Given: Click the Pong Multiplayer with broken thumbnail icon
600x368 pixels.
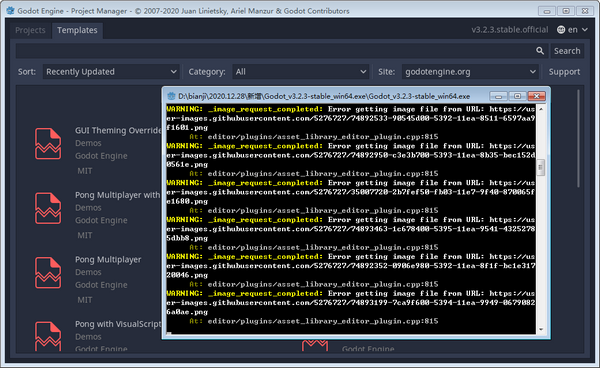Looking at the screenshot, I should coord(48,208).
